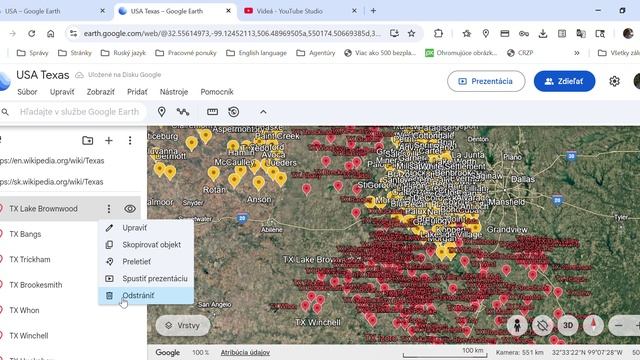The height and width of the screenshot is (360, 640).
Task: Open the browser extensions puzzle icon
Action: [x=438, y=33]
